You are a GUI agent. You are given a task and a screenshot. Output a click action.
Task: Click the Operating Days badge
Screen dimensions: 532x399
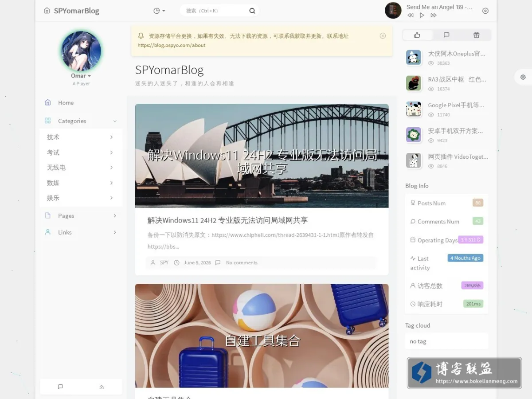(470, 240)
